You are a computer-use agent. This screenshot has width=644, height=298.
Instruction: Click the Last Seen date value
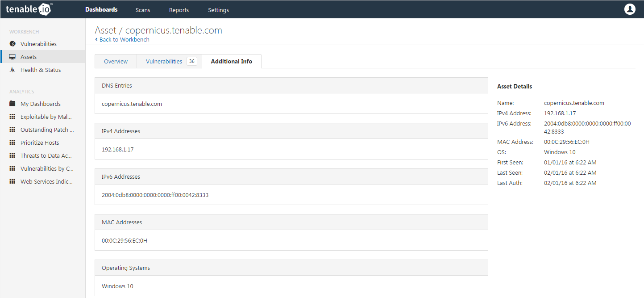tap(570, 172)
